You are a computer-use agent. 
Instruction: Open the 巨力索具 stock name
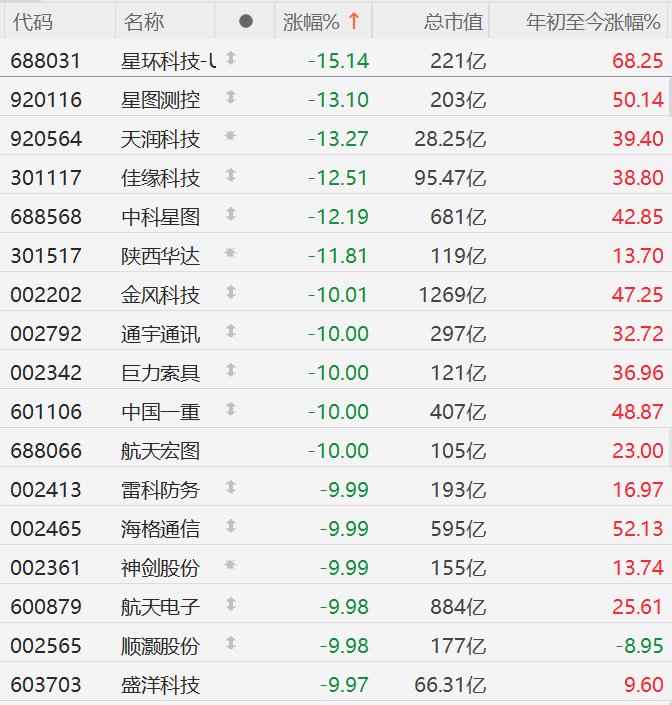tap(160, 373)
